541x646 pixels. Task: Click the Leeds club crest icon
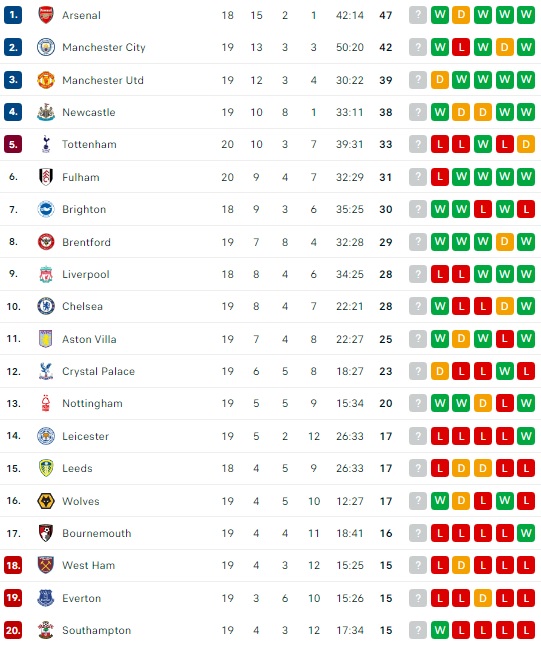coord(46,468)
